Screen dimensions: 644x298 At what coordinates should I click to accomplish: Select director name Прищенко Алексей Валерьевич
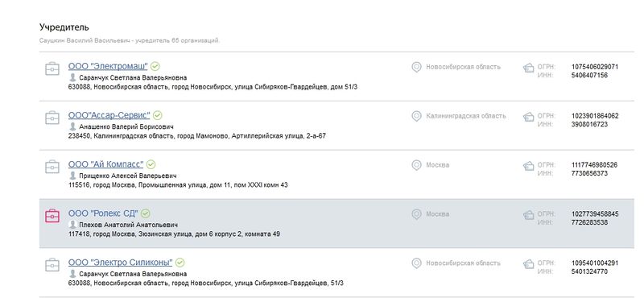click(x=128, y=176)
